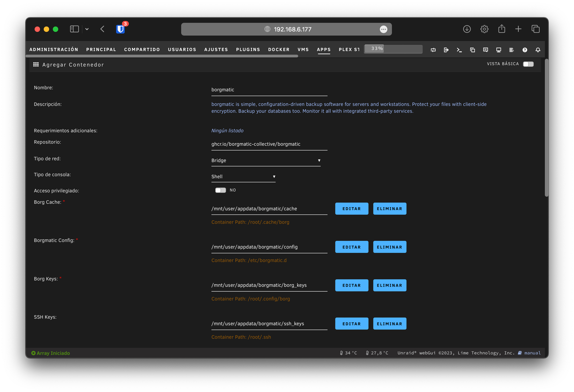Click the Repositorio input field
The height and width of the screenshot is (392, 574).
click(269, 144)
